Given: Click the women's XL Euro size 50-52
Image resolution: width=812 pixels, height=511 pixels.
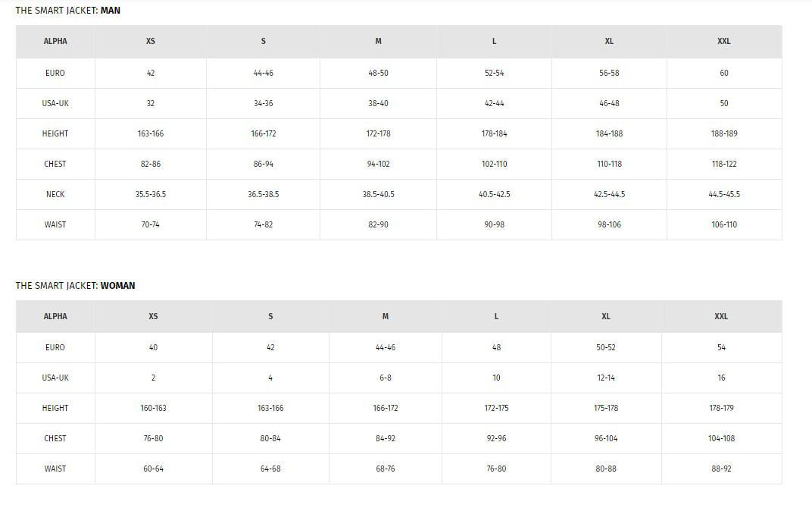Looking at the screenshot, I should [605, 348].
